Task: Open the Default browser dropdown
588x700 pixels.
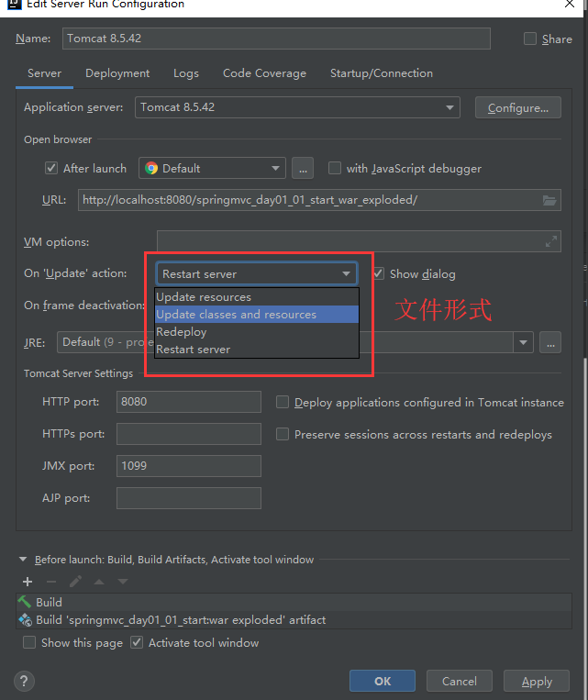Action: 212,168
